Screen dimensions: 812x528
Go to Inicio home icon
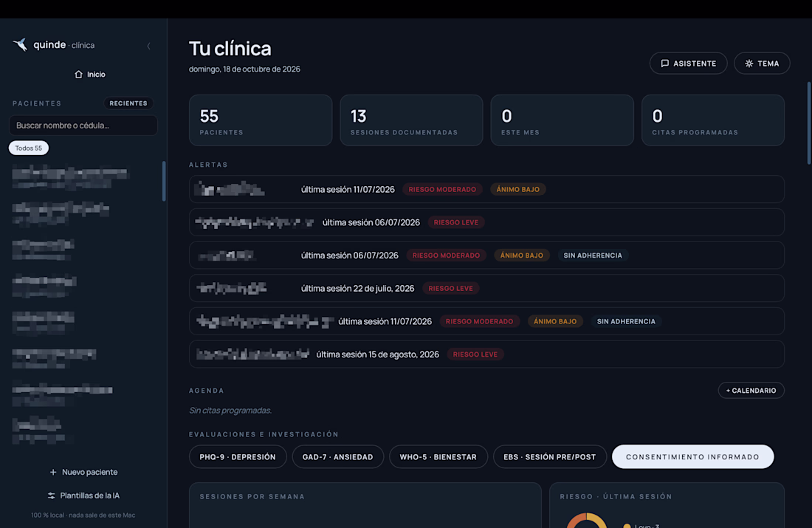(x=78, y=74)
